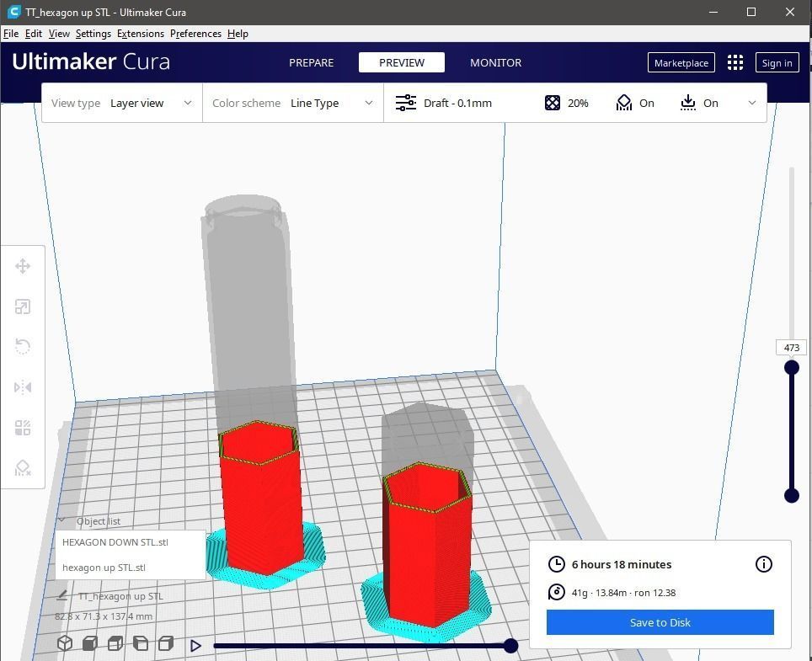Maximize the Cura window

click(751, 12)
